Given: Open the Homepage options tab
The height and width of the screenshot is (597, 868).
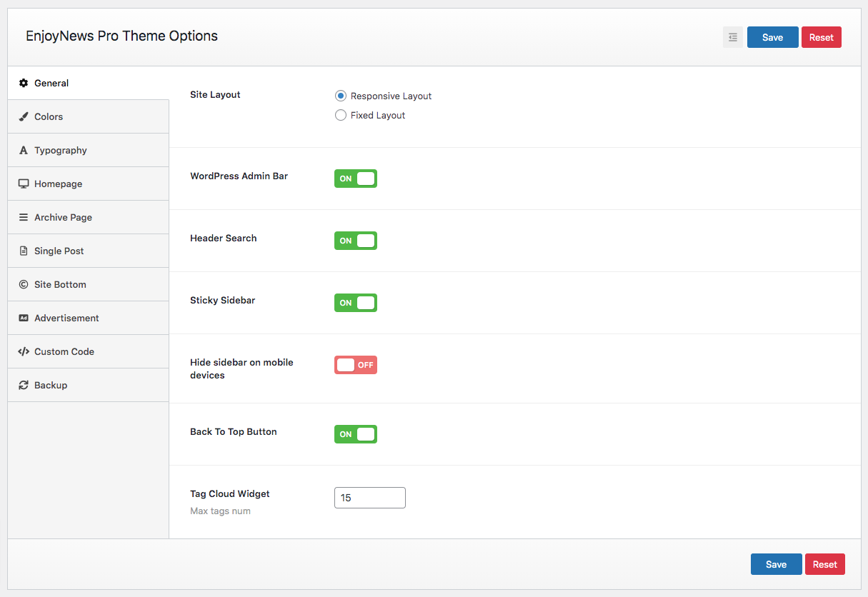Looking at the screenshot, I should (89, 184).
